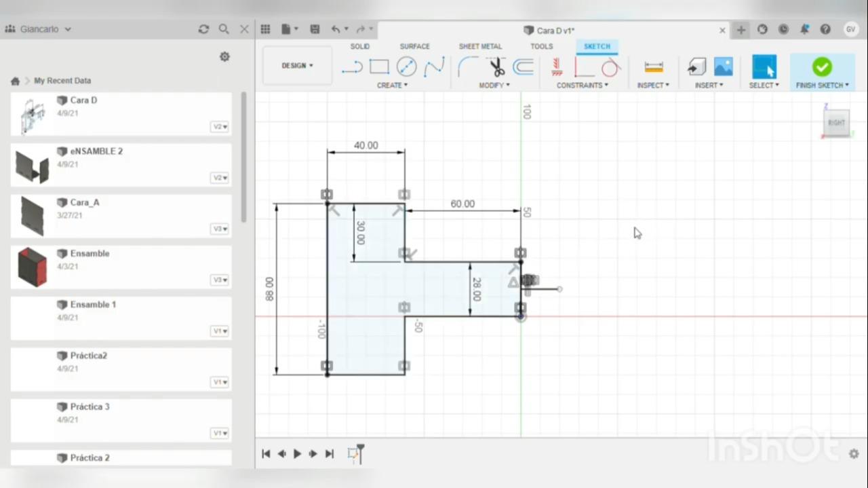Viewport: 868px width, 488px height.
Task: Click the Save icon
Action: [315, 29]
